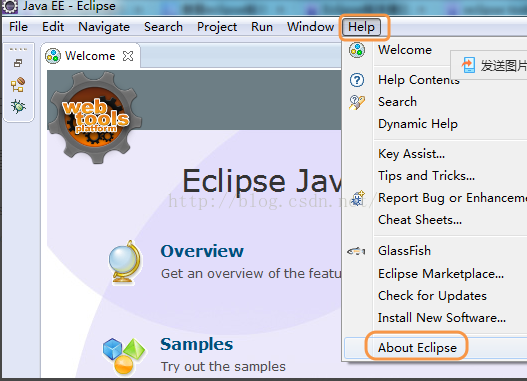Click the Overview globe icon

pyautogui.click(x=125, y=263)
